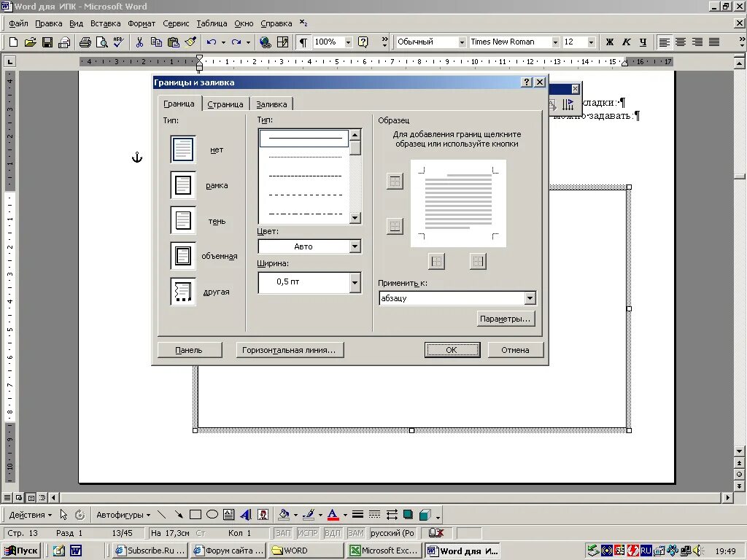Center align the text
The image size is (747, 560).
[x=681, y=42]
